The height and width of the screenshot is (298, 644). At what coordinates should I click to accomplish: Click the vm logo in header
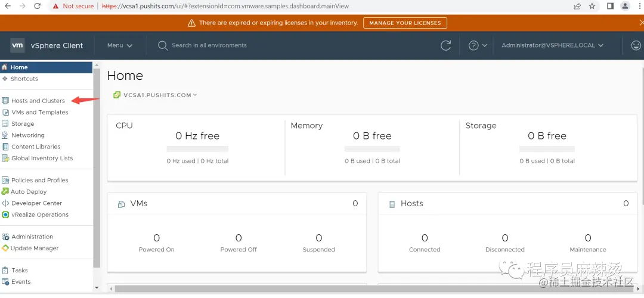17,45
